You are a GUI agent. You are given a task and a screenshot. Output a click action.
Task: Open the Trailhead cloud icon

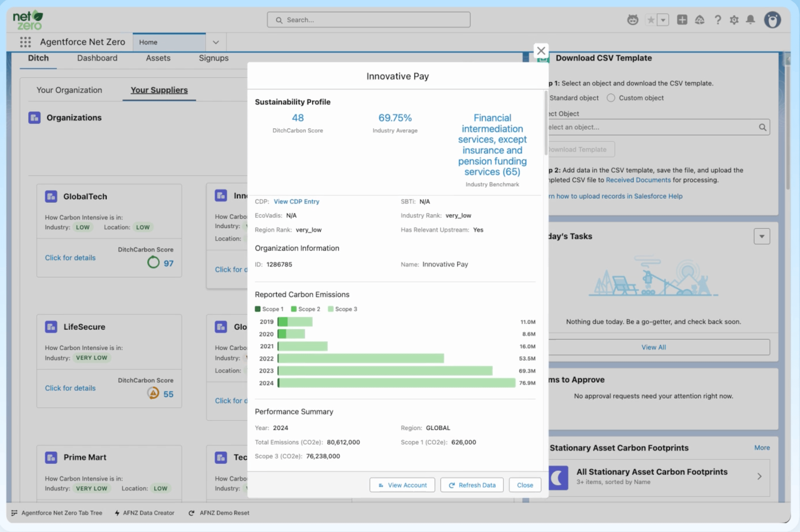[x=700, y=20]
